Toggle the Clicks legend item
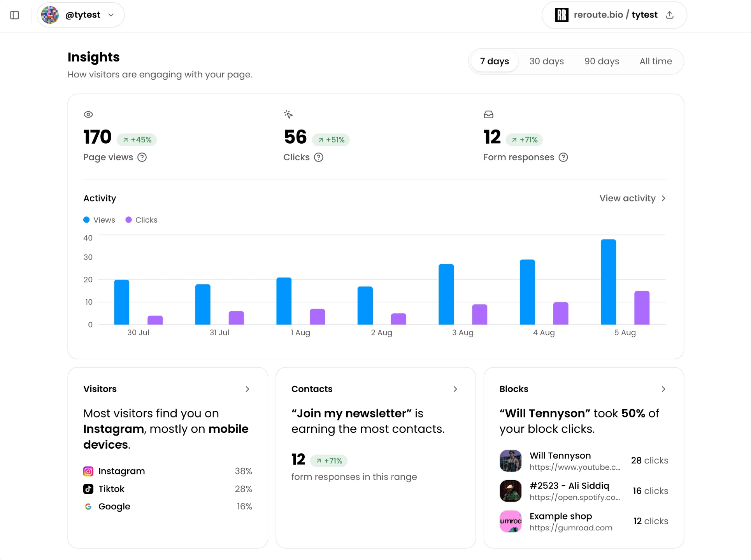 coord(141,220)
